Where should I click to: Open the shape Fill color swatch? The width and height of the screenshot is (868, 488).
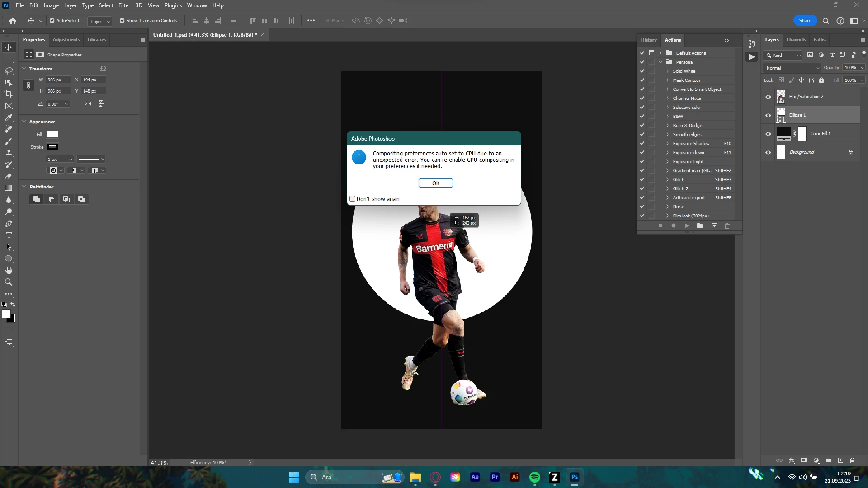coord(52,134)
